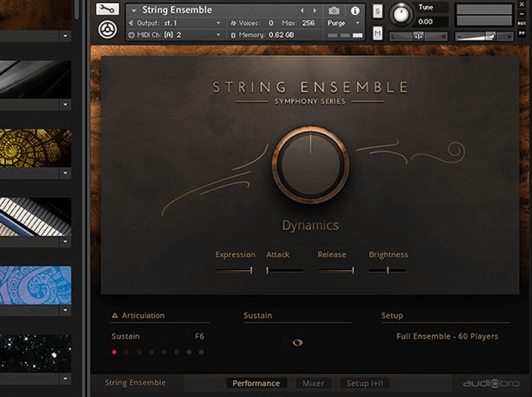Switch to the Performance tab
The width and height of the screenshot is (532, 397).
pos(256,383)
